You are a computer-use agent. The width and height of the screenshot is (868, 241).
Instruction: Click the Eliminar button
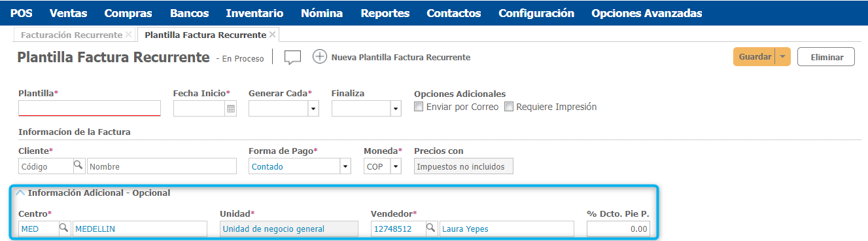827,57
